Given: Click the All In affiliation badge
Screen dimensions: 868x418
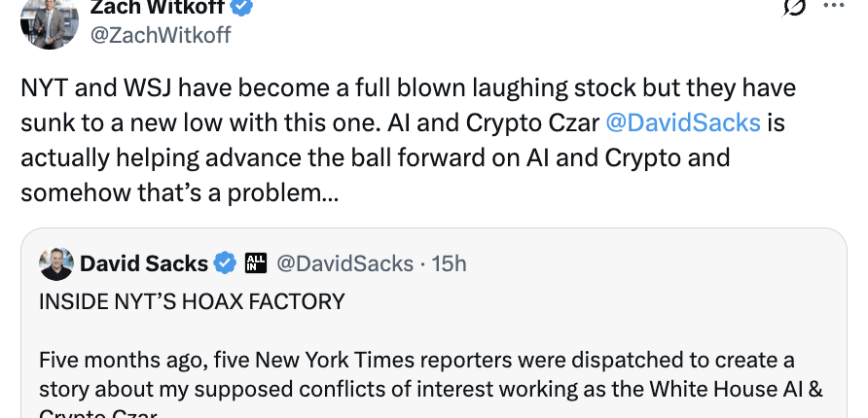Looking at the screenshot, I should click(x=256, y=262).
